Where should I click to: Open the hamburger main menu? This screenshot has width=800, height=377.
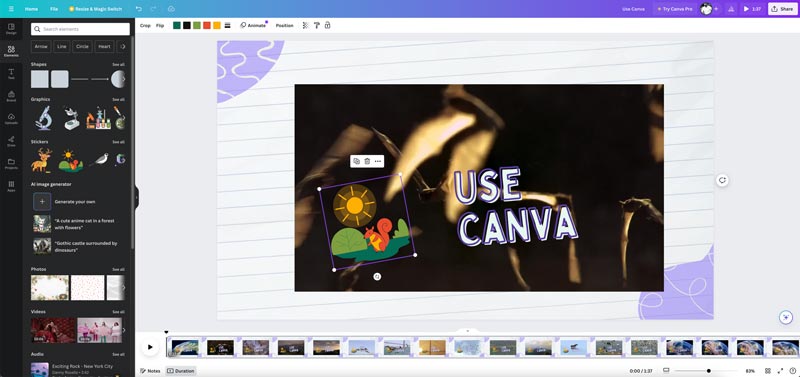(11, 9)
